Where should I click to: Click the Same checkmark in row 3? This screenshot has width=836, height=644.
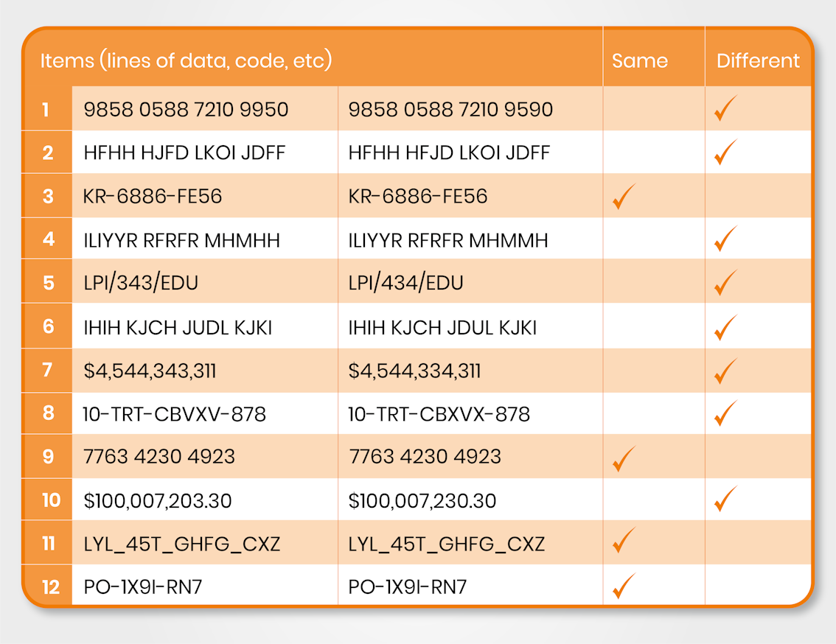(624, 197)
